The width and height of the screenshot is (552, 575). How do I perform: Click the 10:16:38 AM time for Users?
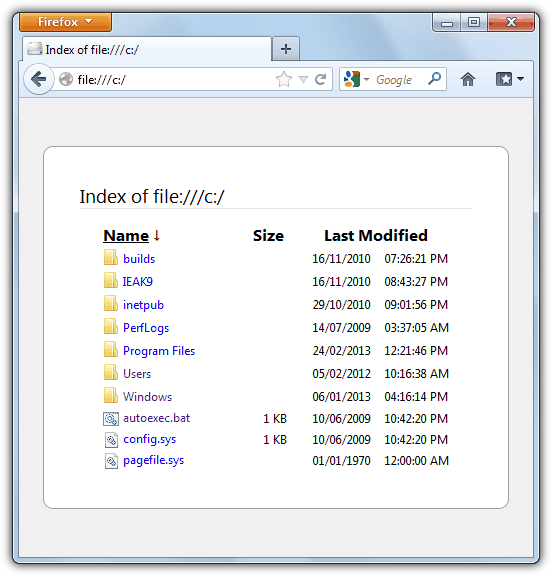416,374
